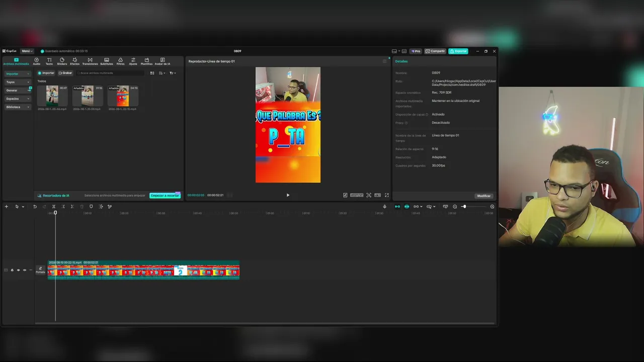644x362 pixels.
Task: Toggle timeline auto snapping
Action: point(407,207)
